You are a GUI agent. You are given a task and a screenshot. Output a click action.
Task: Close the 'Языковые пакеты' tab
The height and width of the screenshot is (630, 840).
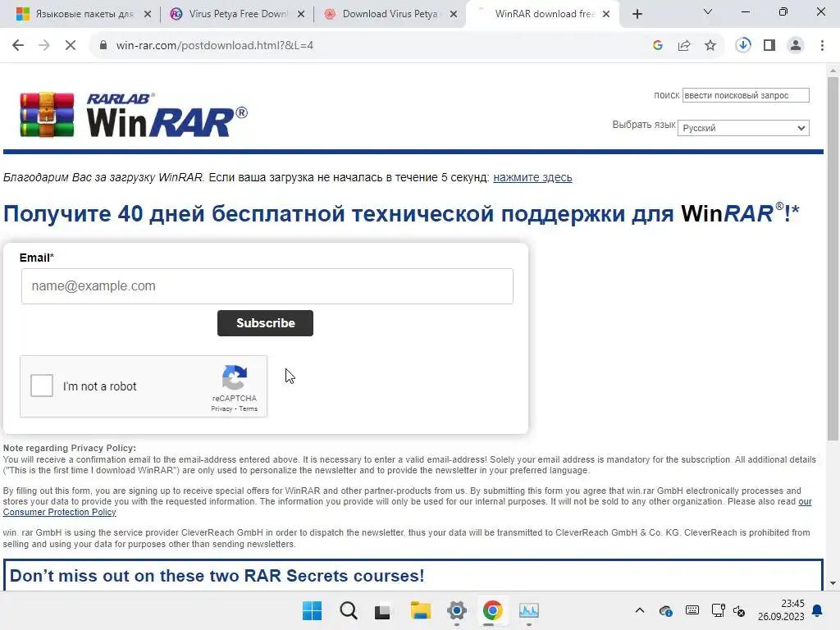pos(148,15)
